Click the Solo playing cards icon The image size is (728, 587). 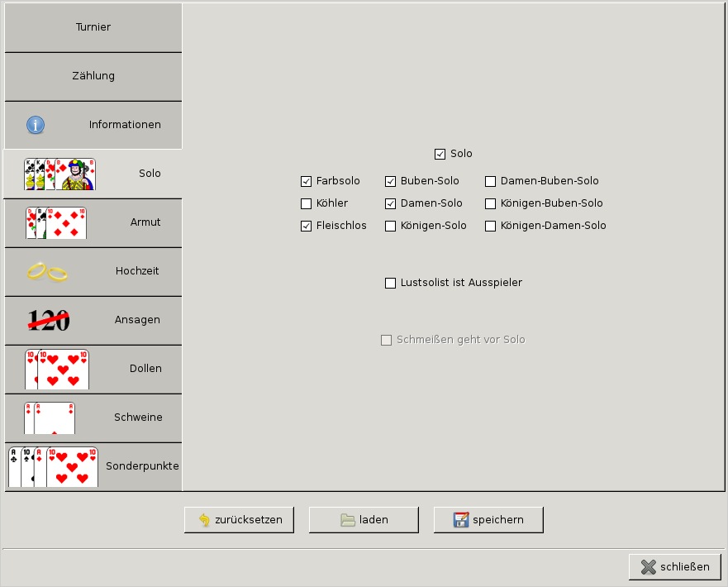pyautogui.click(x=59, y=174)
